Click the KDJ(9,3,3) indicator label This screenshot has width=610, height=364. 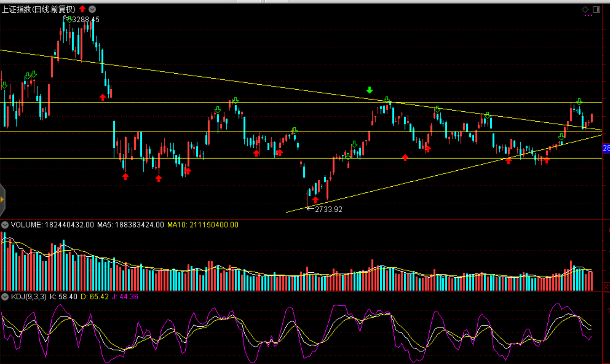click(x=29, y=297)
